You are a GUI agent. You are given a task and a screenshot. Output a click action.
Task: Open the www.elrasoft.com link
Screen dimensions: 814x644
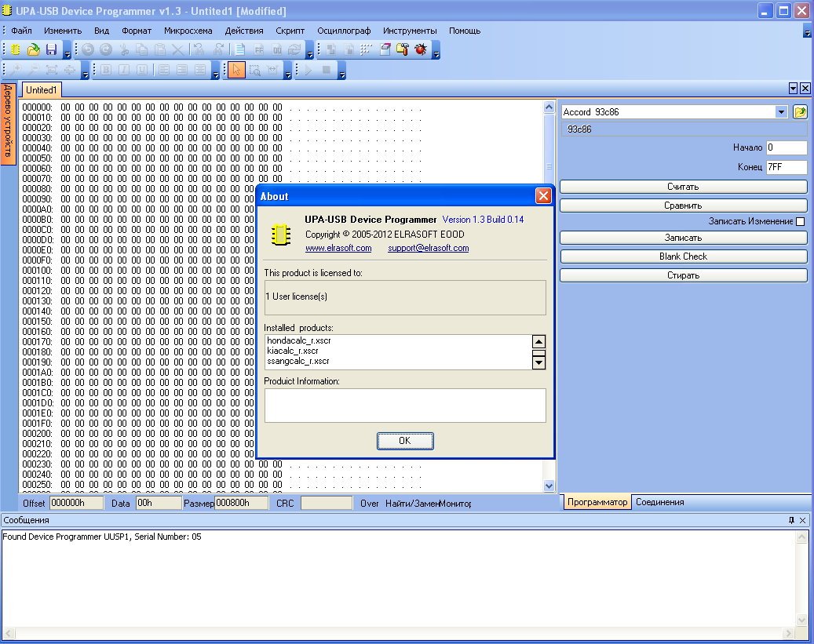pyautogui.click(x=338, y=248)
